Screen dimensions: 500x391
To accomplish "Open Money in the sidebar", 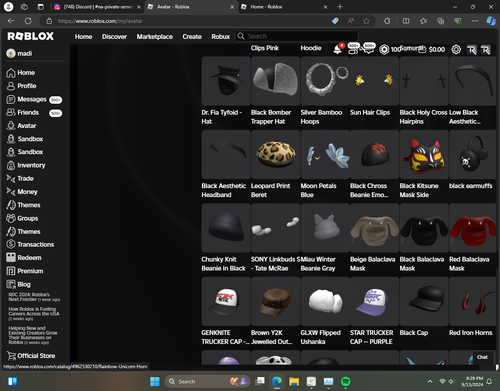I will 22,192.
